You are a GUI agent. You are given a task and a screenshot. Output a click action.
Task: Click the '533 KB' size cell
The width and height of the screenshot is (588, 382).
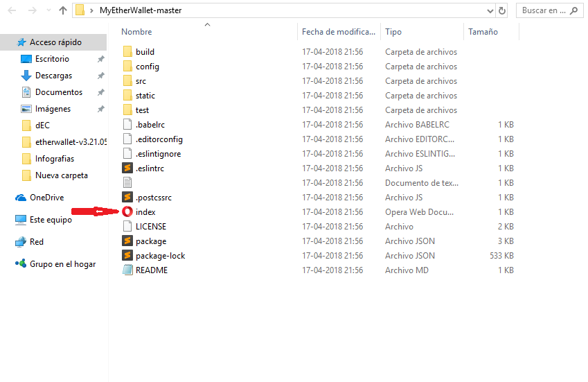click(x=501, y=256)
